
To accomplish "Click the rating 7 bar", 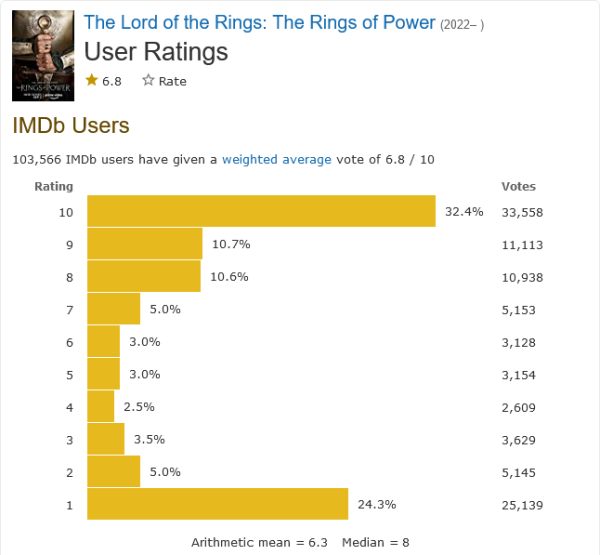I will 114,309.
